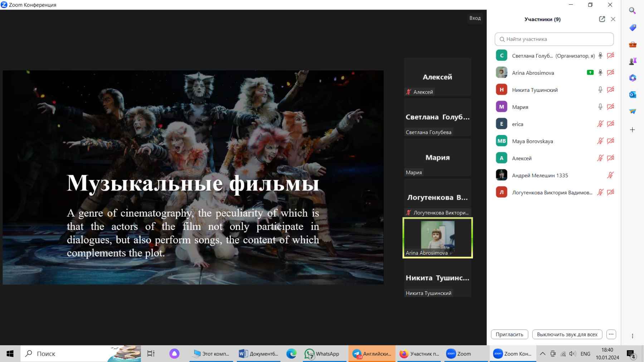Select Алексей's video tile
Screen dimensions: 644x362
(x=438, y=77)
